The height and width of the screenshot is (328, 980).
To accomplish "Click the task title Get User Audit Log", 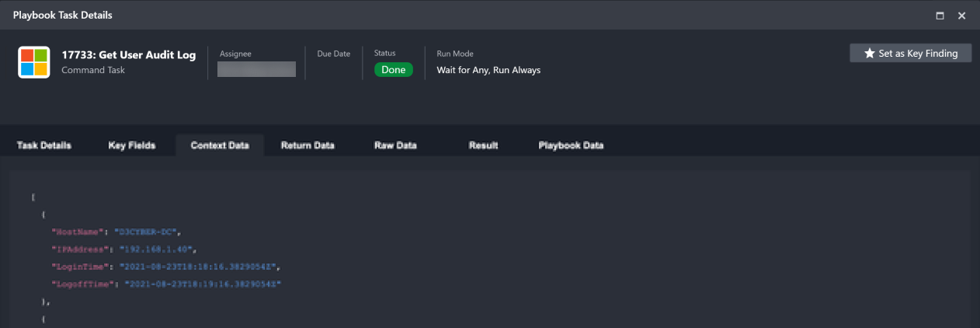I will point(129,55).
